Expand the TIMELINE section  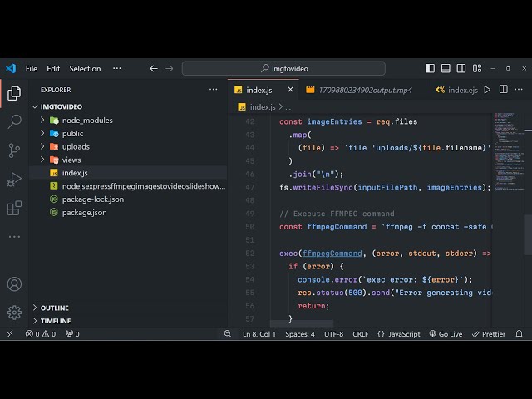coord(56,321)
